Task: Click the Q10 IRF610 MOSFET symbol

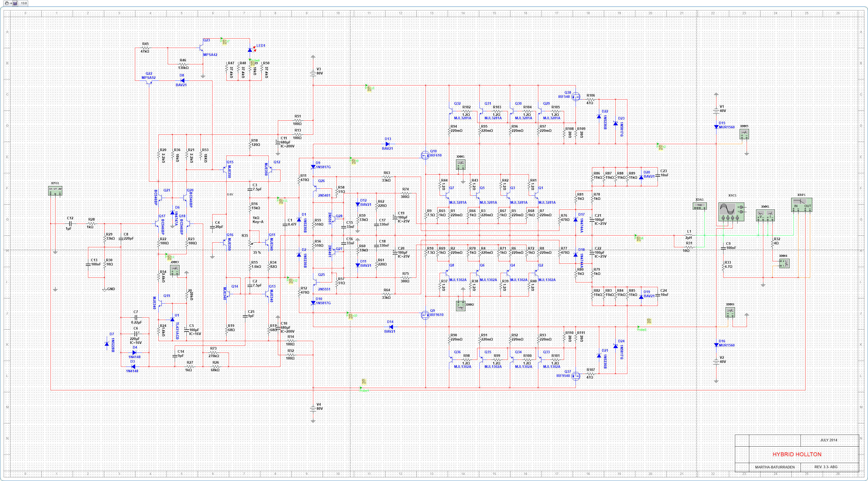Action: coord(425,155)
